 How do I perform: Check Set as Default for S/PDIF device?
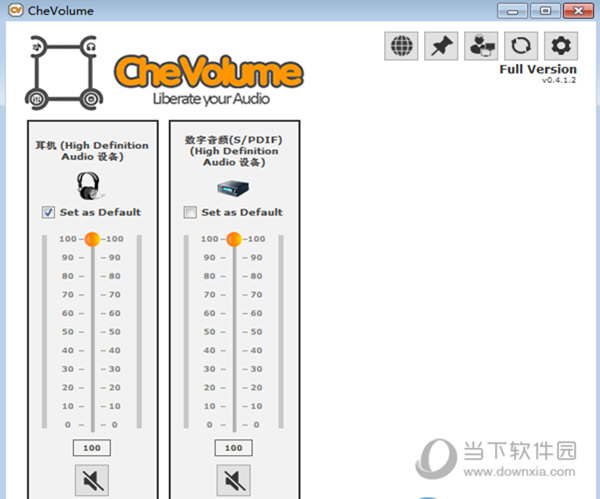(x=190, y=212)
